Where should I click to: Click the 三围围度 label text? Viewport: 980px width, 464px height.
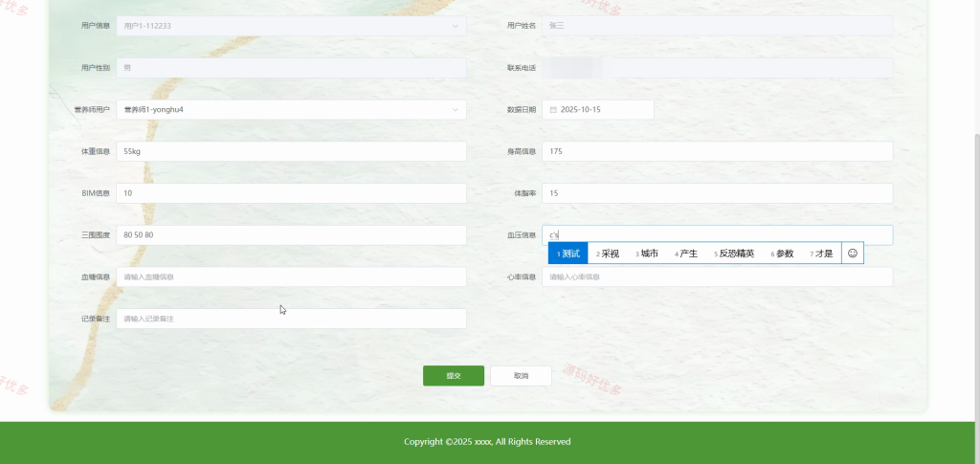pyautogui.click(x=96, y=235)
